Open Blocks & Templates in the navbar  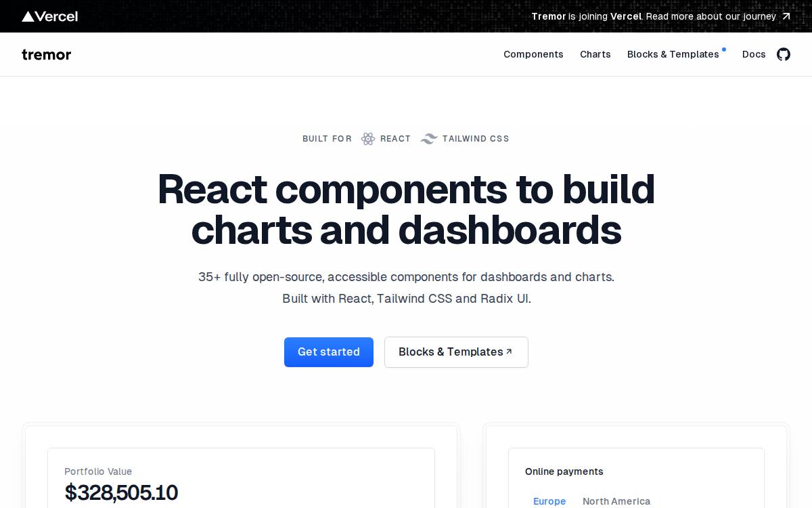[x=673, y=54]
